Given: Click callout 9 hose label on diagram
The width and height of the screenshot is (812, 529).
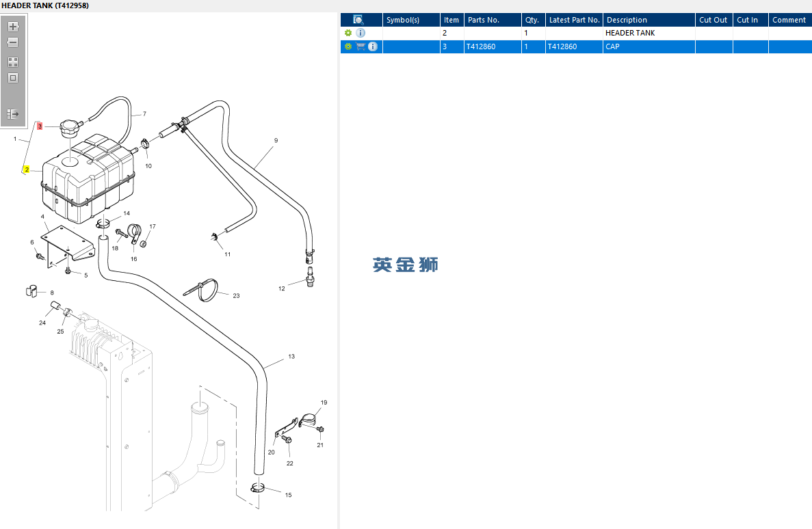Looking at the screenshot, I should (x=276, y=140).
